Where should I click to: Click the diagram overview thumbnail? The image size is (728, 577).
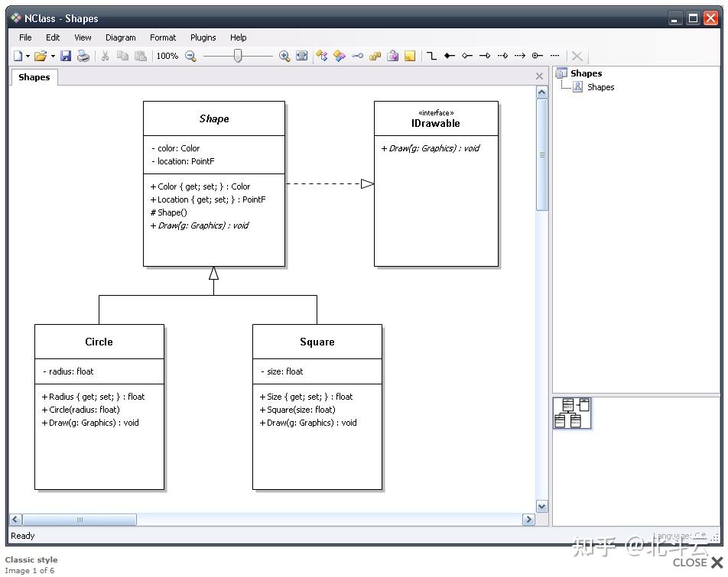pyautogui.click(x=572, y=413)
